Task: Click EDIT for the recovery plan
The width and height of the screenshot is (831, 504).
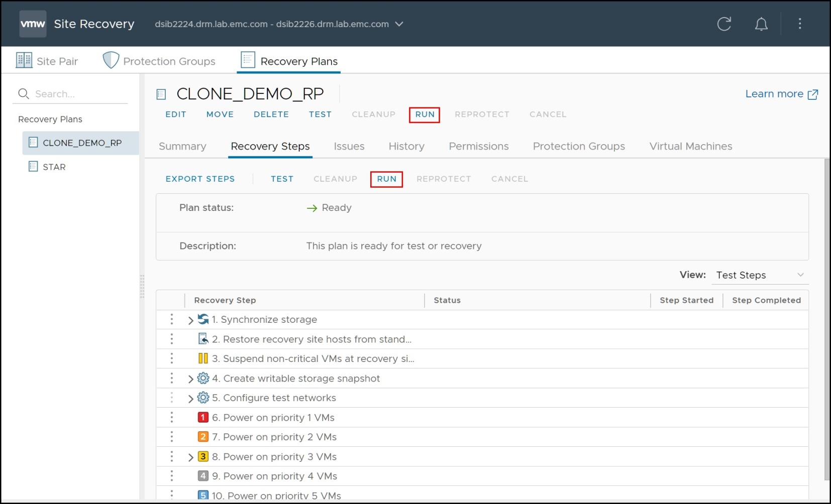Action: click(x=176, y=114)
